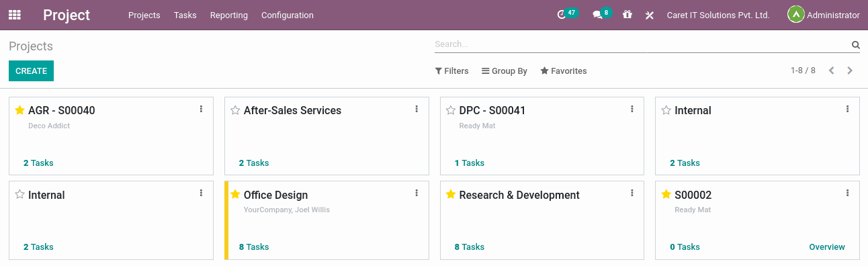Open the Reporting menu

click(228, 15)
